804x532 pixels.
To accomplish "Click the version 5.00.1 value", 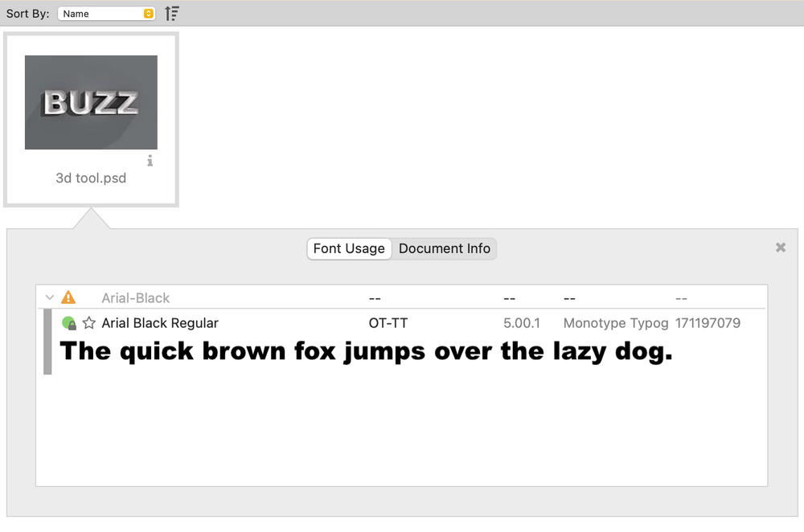I will tap(522, 323).
